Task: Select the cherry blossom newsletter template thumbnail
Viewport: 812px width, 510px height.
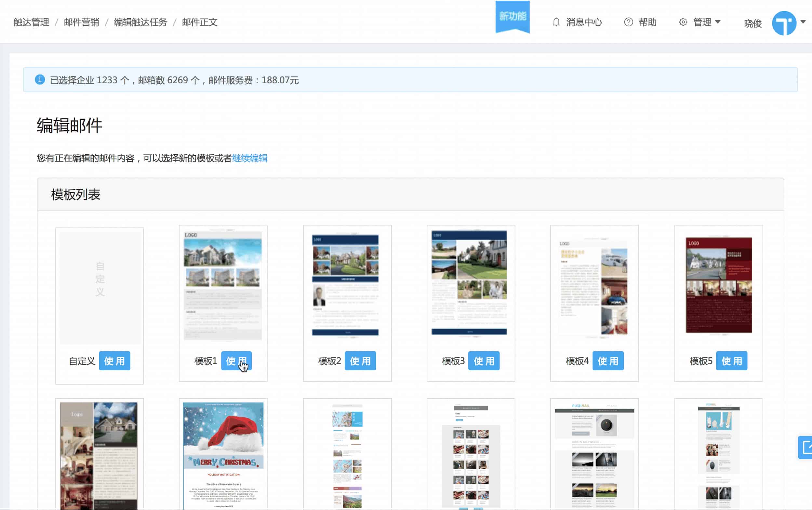Action: 347,456
